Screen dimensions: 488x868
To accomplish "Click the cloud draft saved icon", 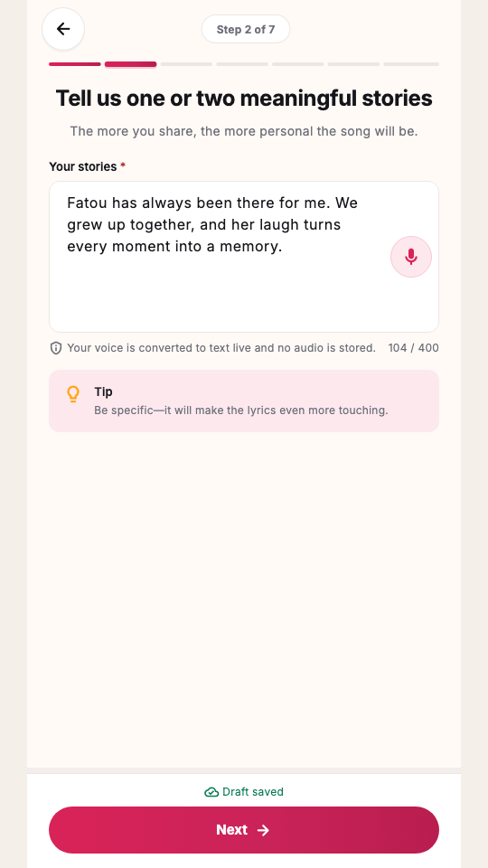I will pyautogui.click(x=211, y=792).
